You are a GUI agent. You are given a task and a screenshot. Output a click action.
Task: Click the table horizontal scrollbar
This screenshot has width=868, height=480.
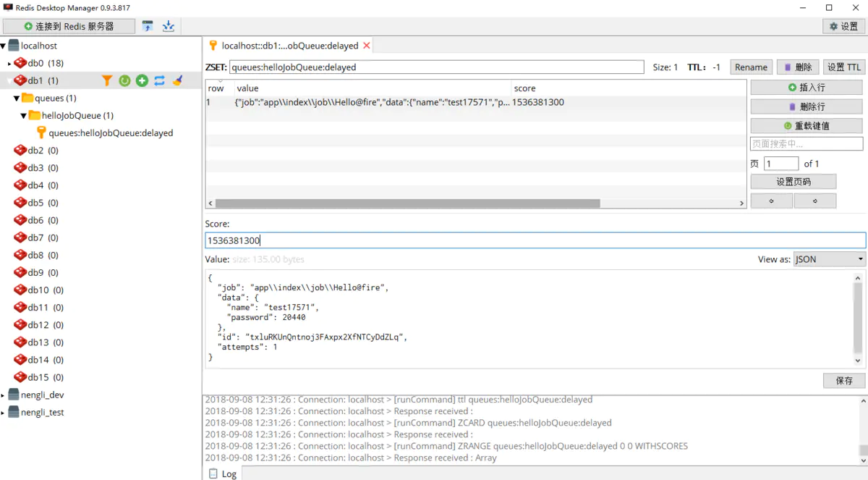point(407,204)
